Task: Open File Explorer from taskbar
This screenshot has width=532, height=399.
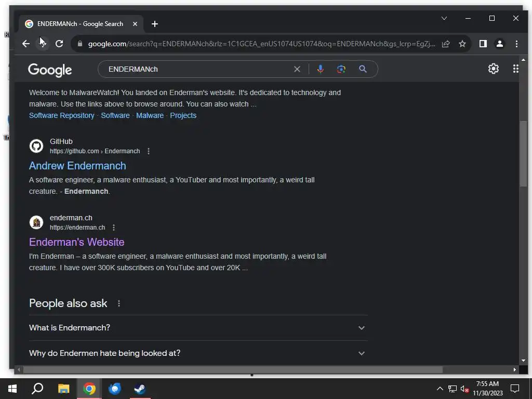Action: (x=63, y=389)
